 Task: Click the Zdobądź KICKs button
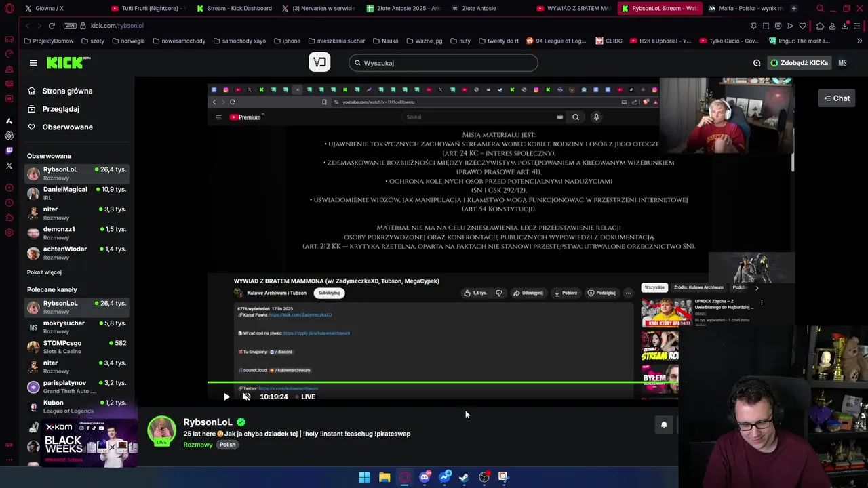point(799,63)
